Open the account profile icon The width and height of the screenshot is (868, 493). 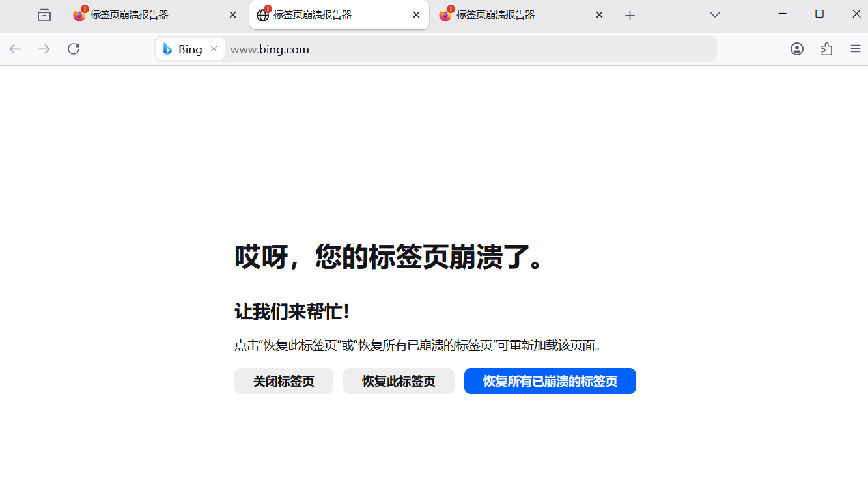pyautogui.click(x=797, y=49)
